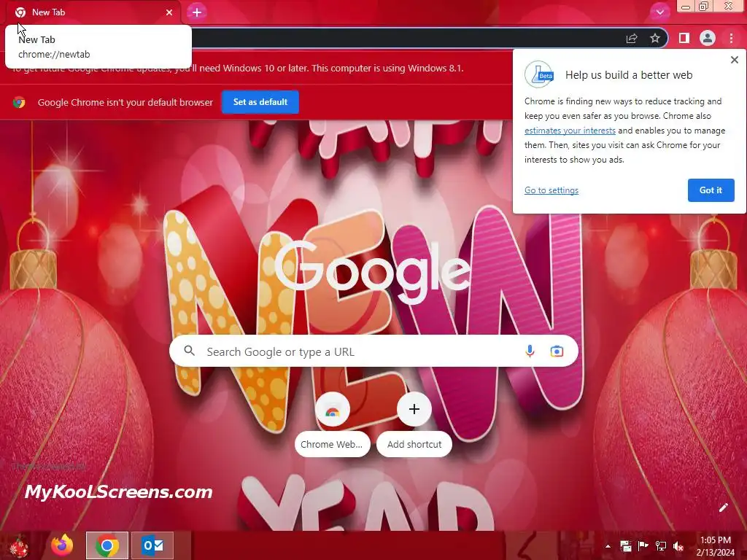Close the New Tab tab
This screenshot has width=747, height=560.
pyautogui.click(x=169, y=12)
